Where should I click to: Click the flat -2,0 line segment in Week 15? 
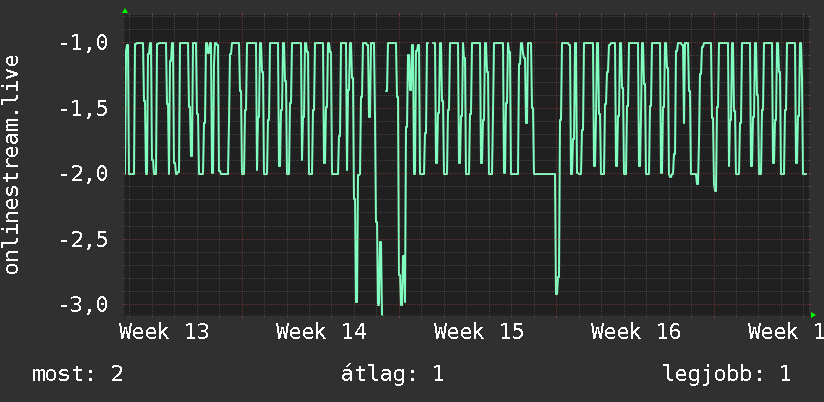coord(545,173)
